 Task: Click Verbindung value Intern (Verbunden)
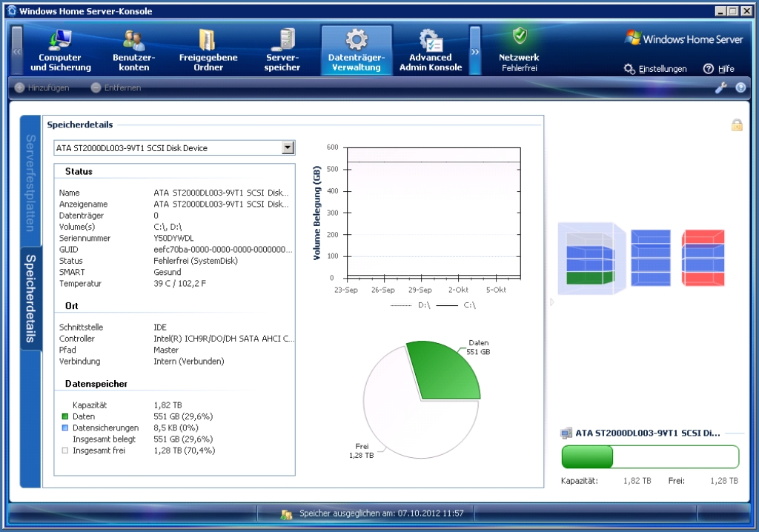pyautogui.click(x=189, y=362)
